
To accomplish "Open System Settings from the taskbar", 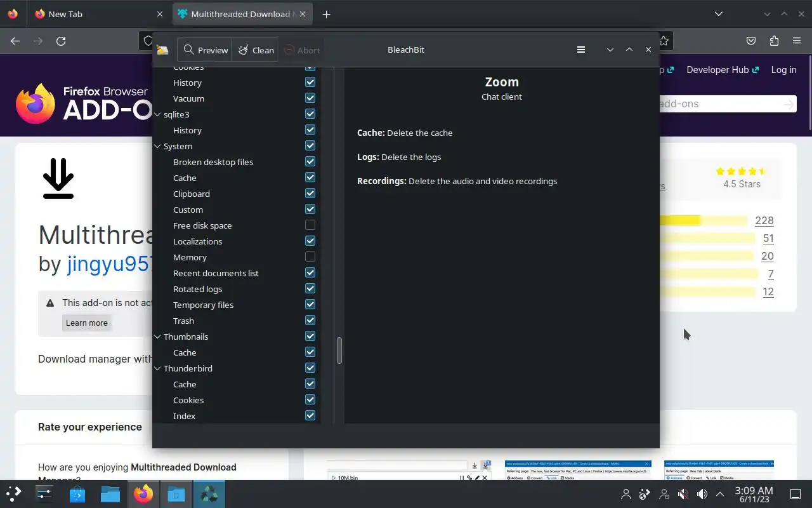I will pyautogui.click(x=44, y=493).
